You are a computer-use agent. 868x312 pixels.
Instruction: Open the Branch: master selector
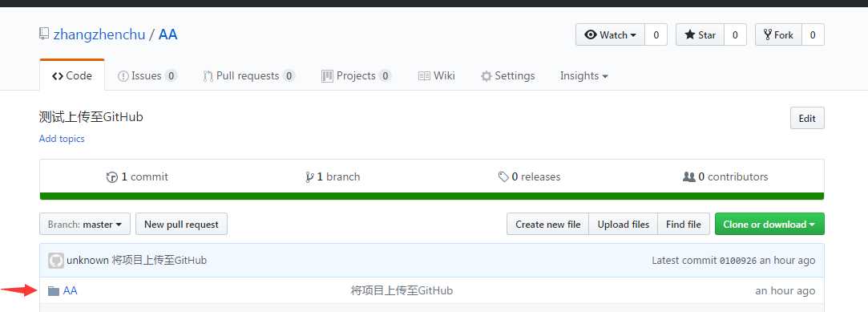tap(85, 225)
